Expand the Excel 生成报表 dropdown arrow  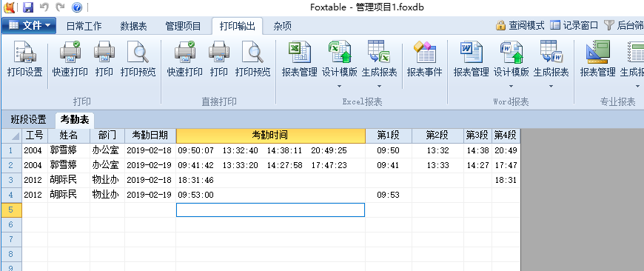coord(379,86)
